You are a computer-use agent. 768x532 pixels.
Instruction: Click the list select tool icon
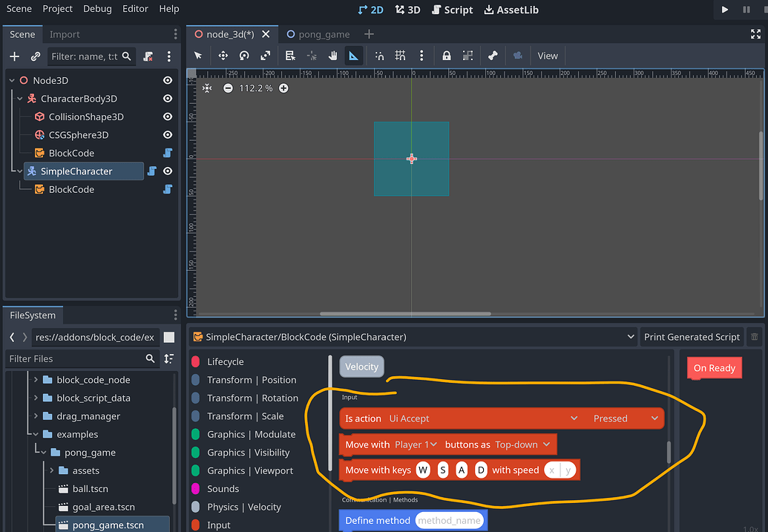pos(290,56)
